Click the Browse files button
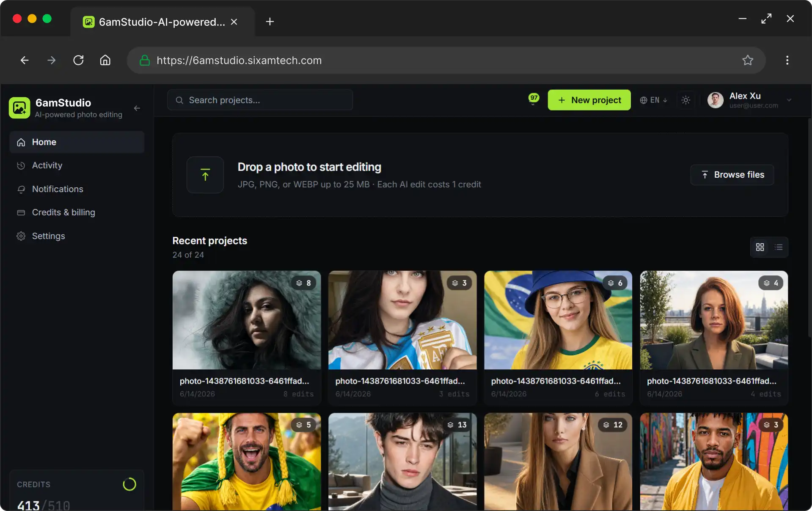Viewport: 812px width, 511px height. click(732, 175)
